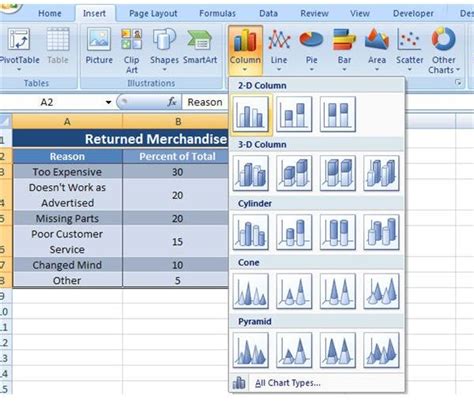Open the Charts dialog launcher

coord(459,83)
